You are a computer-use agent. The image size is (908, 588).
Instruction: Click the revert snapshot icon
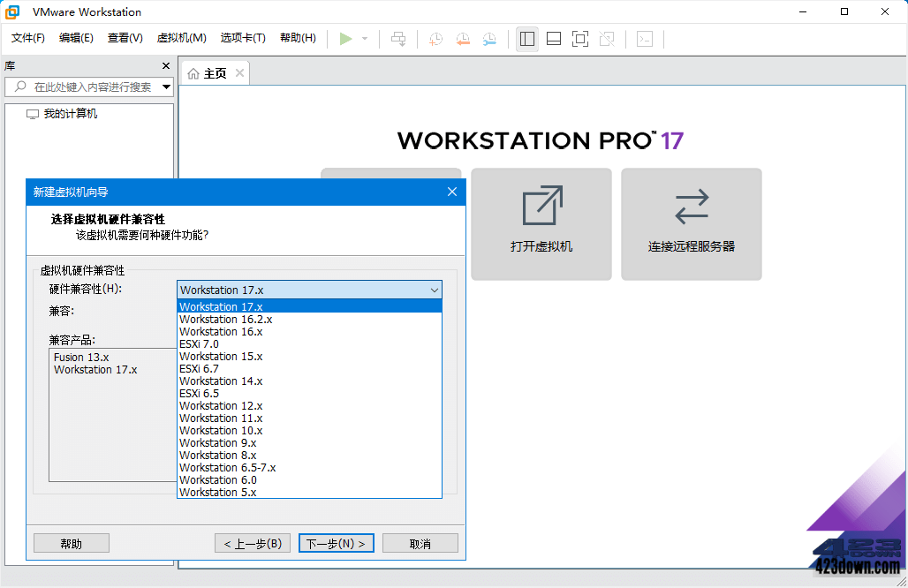463,38
